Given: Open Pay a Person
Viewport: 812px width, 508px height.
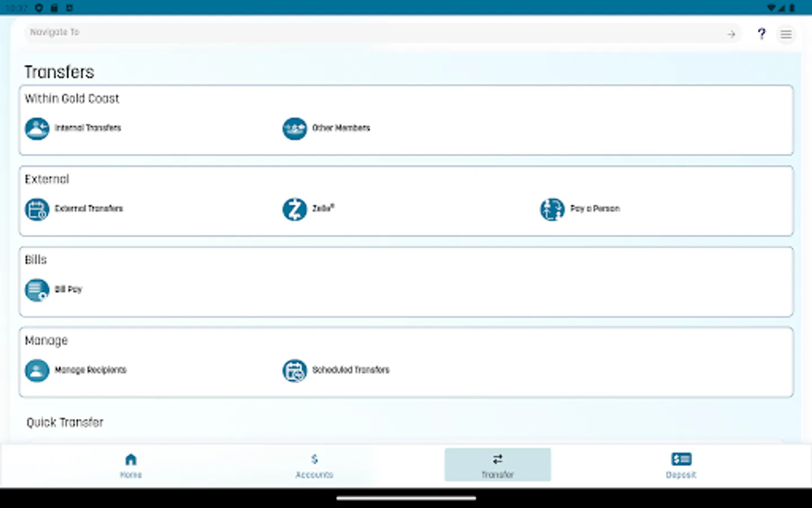Looking at the screenshot, I should pyautogui.click(x=552, y=209).
